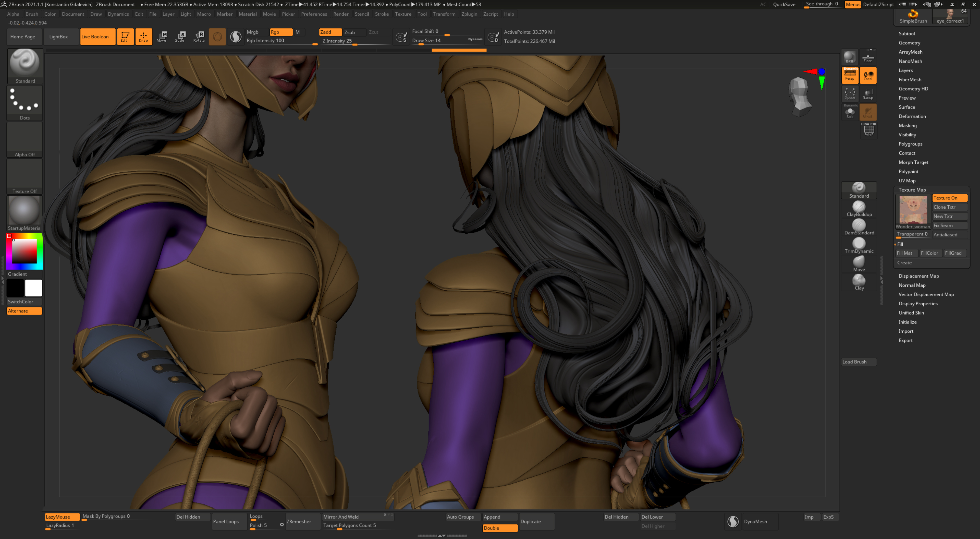The height and width of the screenshot is (539, 980).
Task: Open the Zplugin menu
Action: coord(469,14)
